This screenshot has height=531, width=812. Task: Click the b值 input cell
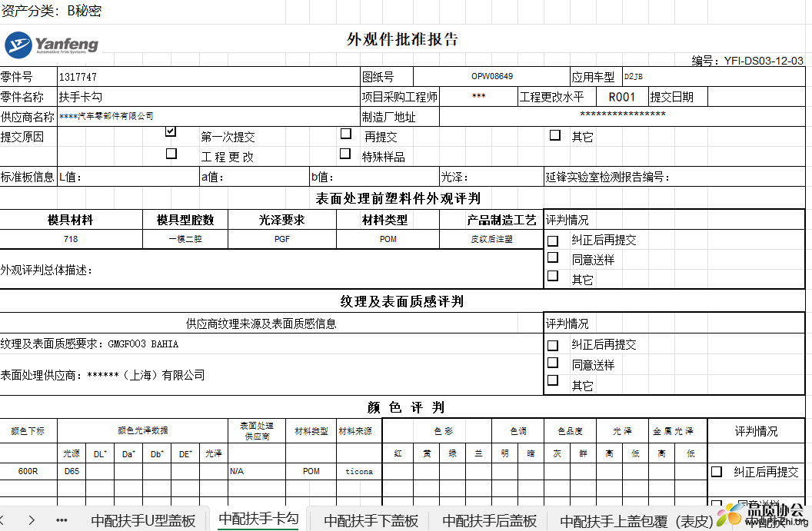point(374,177)
